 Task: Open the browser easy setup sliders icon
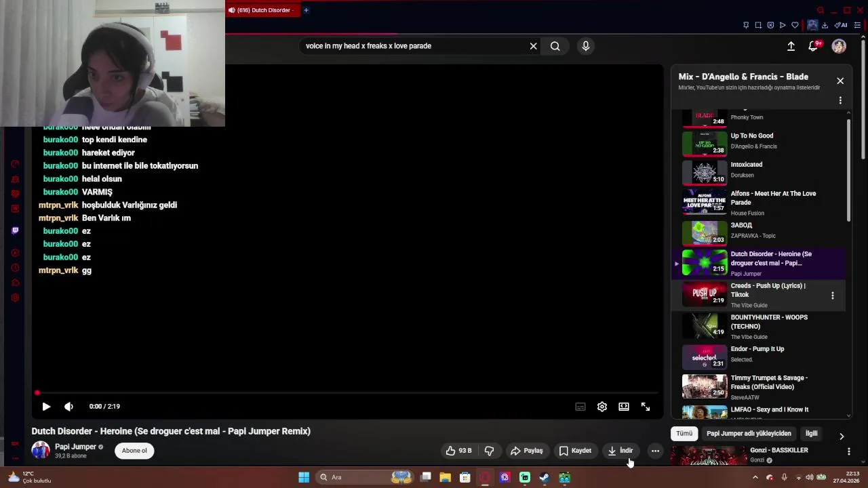coord(857,25)
